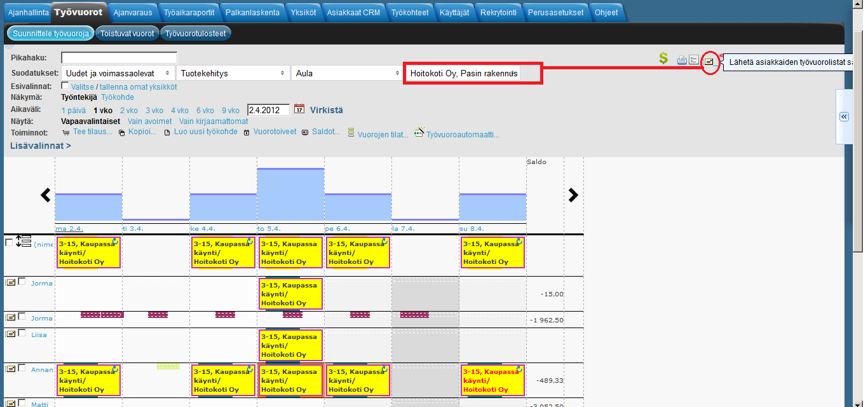Click the Virkistä refresh link
Viewport: 868px width, 407px height.
coord(327,110)
